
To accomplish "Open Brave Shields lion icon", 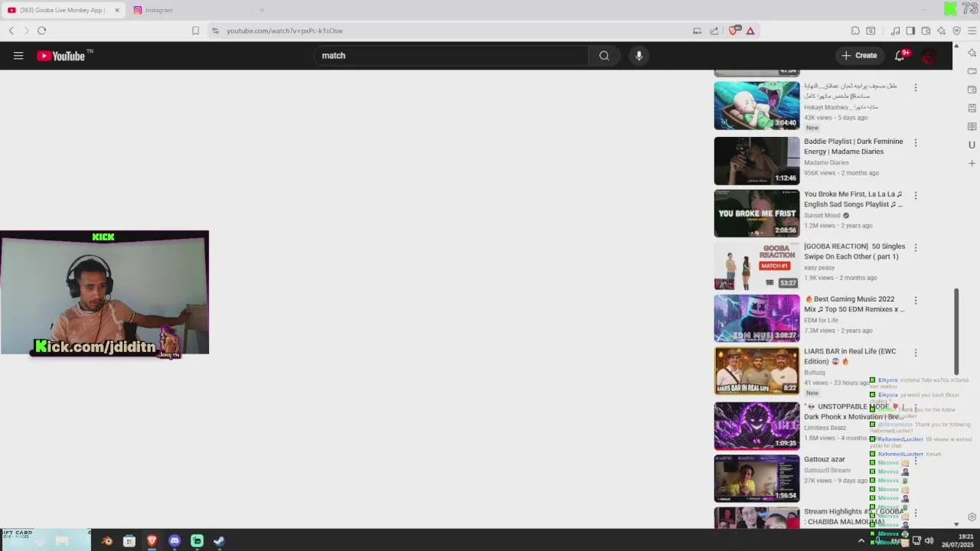I will (x=734, y=31).
